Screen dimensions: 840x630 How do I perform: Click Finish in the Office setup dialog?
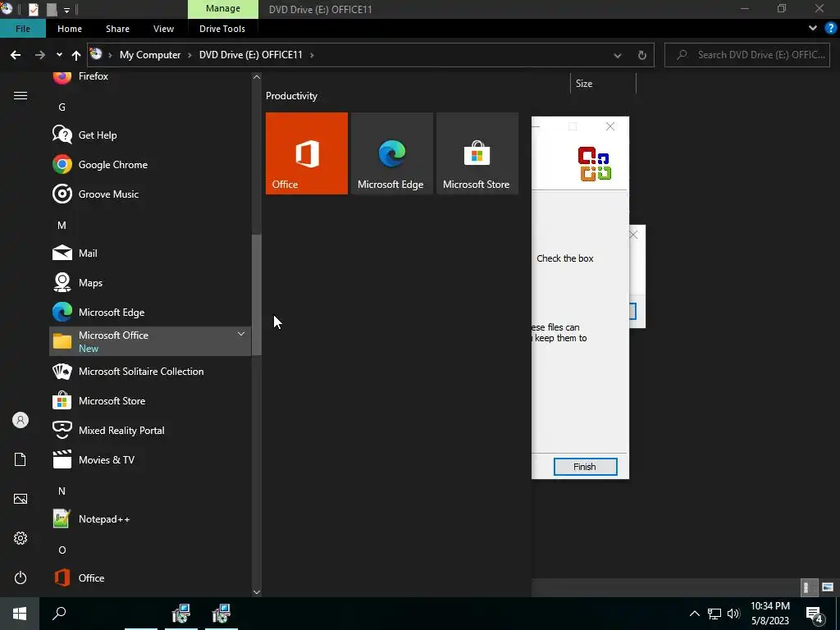[x=585, y=467]
